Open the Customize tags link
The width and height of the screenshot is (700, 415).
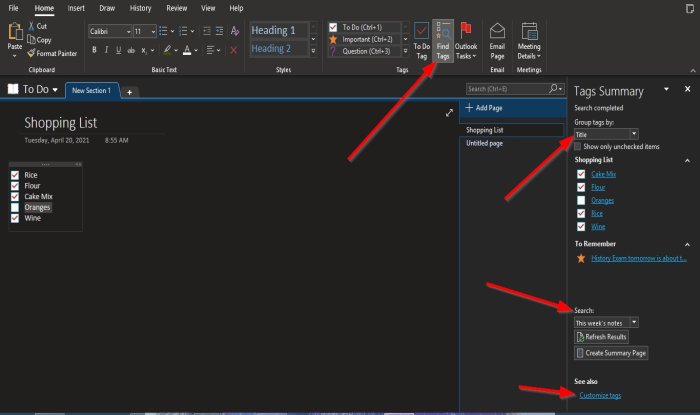point(600,395)
